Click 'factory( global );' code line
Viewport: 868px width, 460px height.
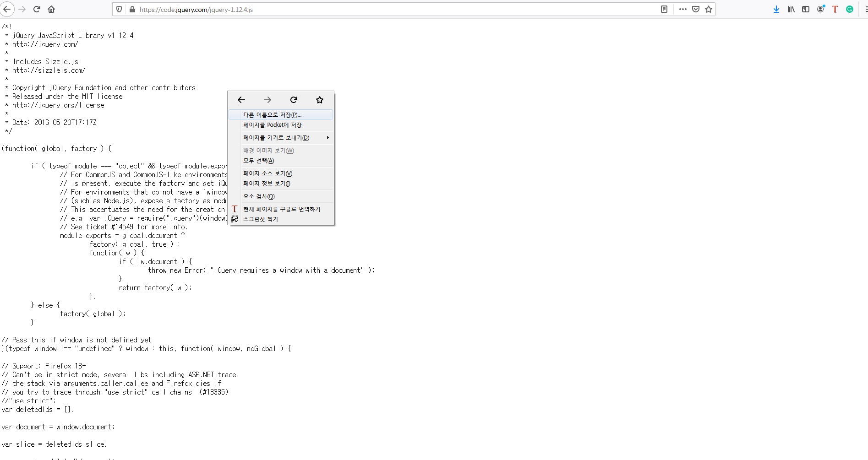point(93,314)
